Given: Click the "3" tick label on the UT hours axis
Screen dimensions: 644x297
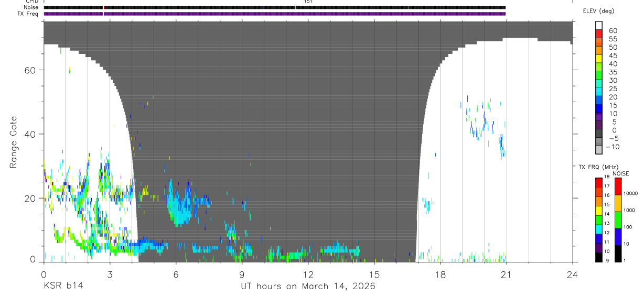Looking at the screenshot, I should pos(110,274).
